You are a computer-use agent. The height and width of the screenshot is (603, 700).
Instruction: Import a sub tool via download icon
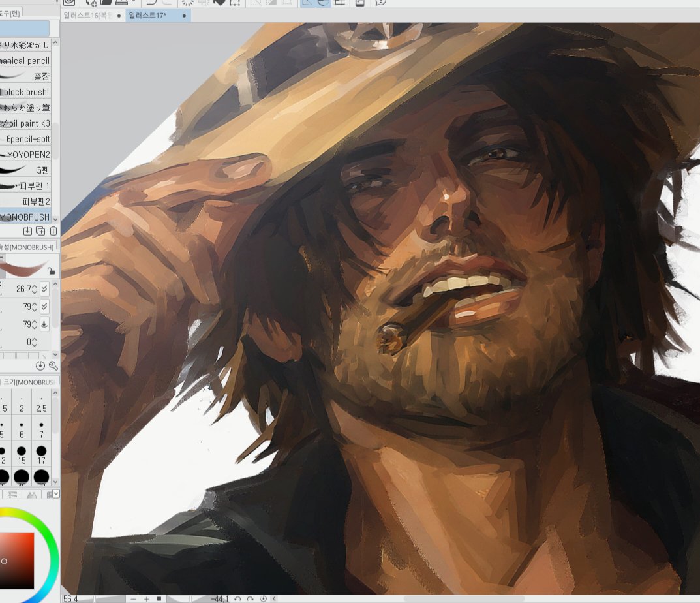tap(27, 231)
